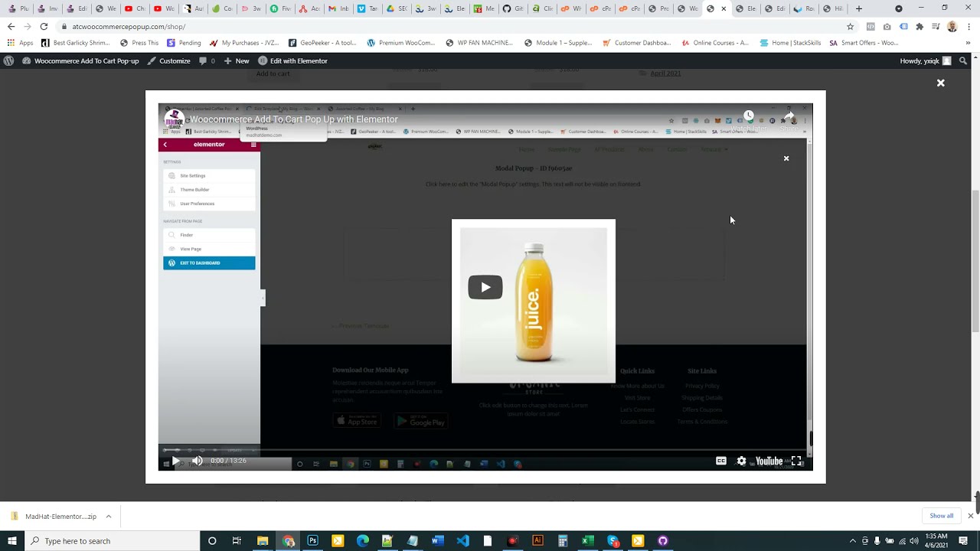The width and height of the screenshot is (980, 551).
Task: Bookmark this page with the star icon
Action: 850,26
